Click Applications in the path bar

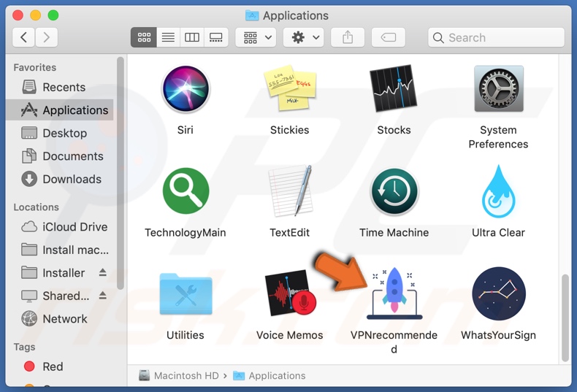coord(270,375)
